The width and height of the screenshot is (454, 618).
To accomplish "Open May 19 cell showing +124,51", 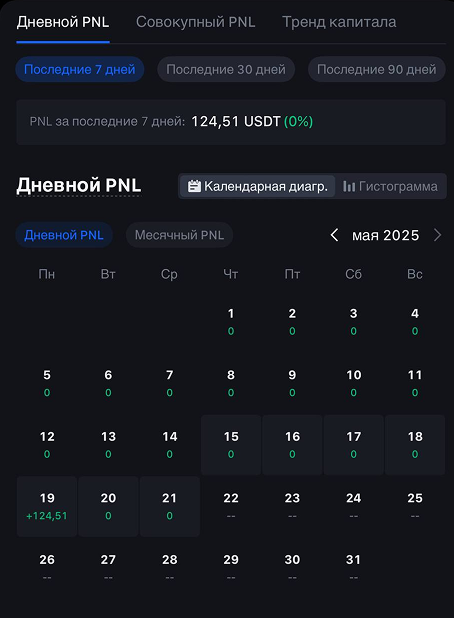I will (x=47, y=506).
